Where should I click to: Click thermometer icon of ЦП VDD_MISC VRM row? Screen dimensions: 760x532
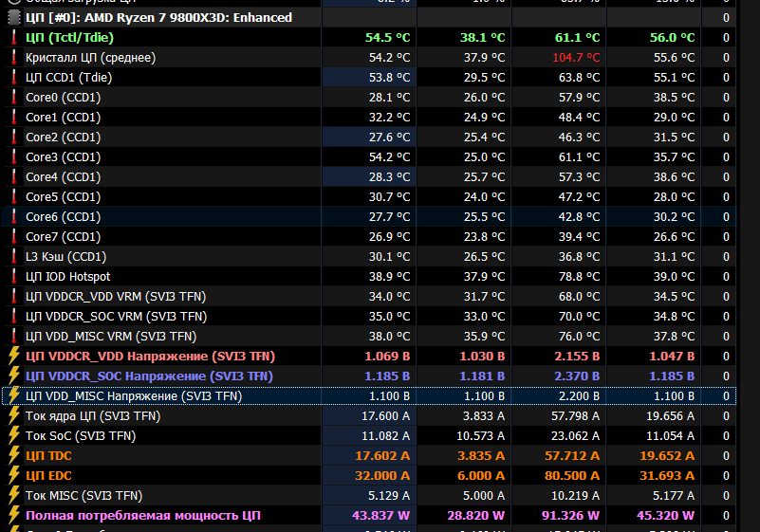14,336
